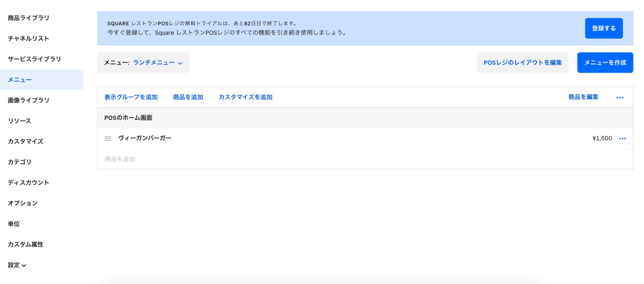This screenshot has height=284, width=644.
Task: Select the メニュー sidebar item
Action: (x=42, y=80)
